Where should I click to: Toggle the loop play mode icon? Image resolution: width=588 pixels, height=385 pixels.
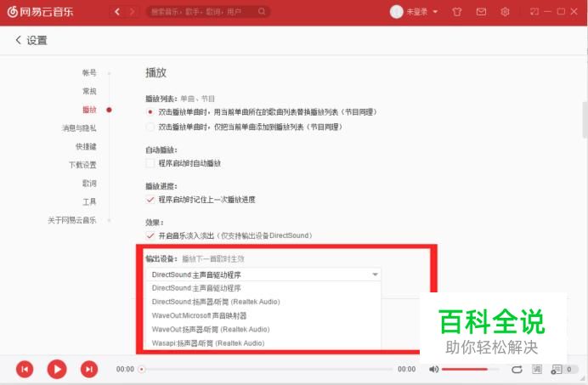517,369
